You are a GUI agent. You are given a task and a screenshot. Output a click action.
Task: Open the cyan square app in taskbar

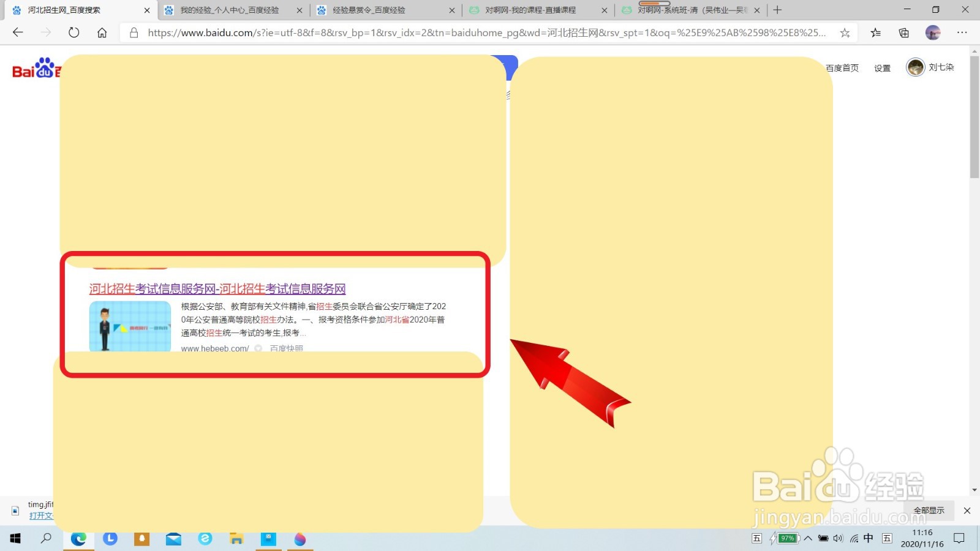[268, 539]
